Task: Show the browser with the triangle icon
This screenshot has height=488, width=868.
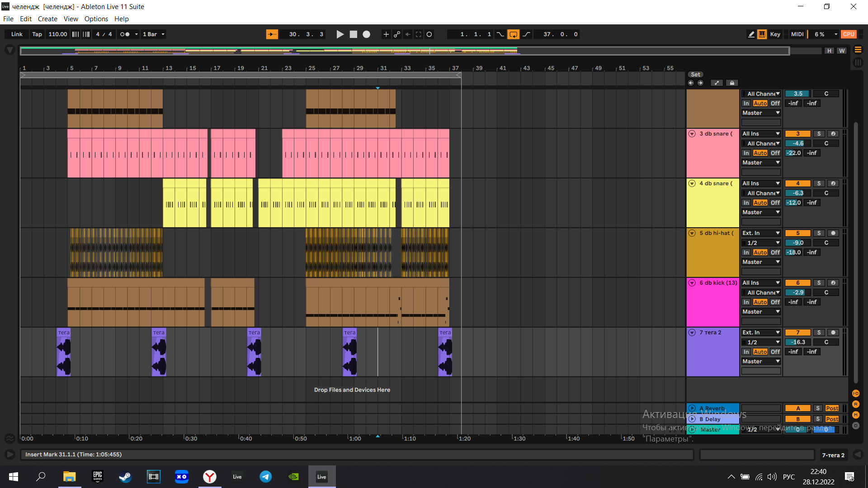Action: [9, 50]
